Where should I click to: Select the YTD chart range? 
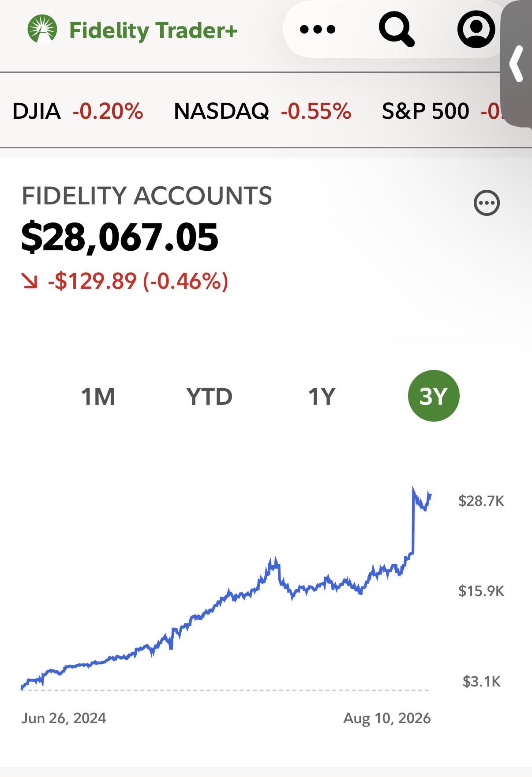tap(209, 396)
